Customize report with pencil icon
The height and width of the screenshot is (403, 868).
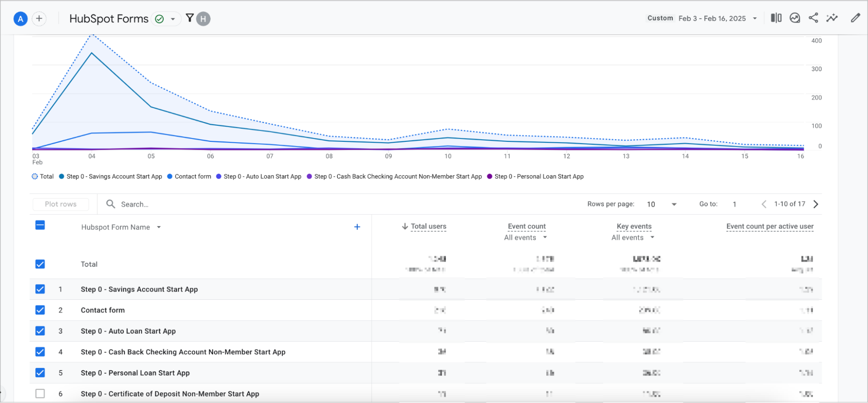click(x=855, y=18)
